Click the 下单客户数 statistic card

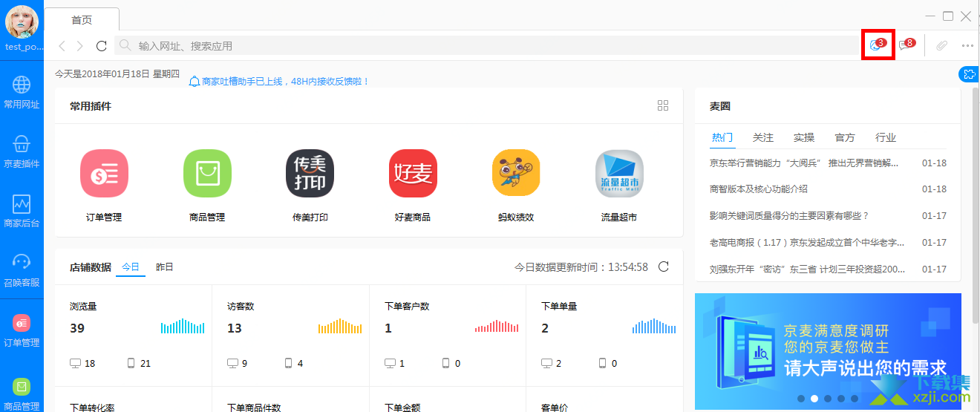[448, 336]
